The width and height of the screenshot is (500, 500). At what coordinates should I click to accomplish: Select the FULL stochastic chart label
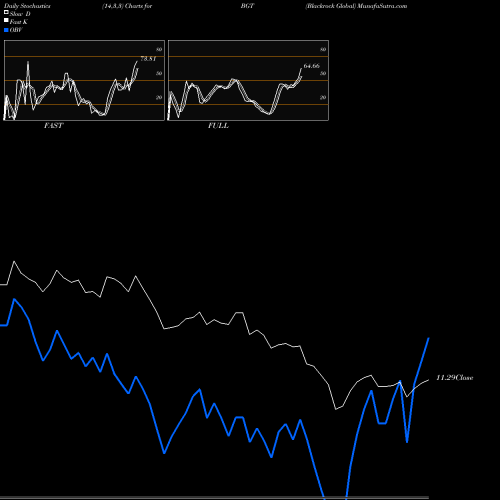pos(218,126)
